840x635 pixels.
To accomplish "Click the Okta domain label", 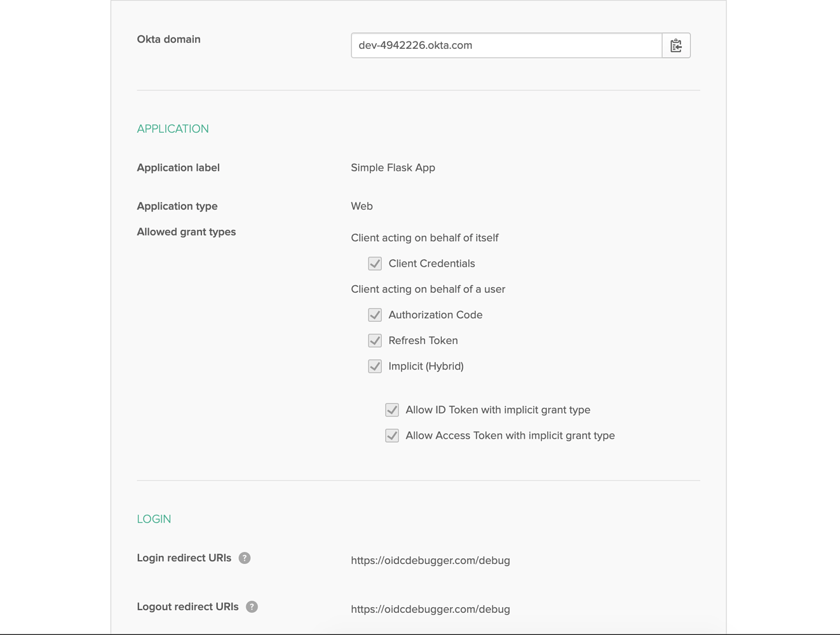I will tap(168, 39).
